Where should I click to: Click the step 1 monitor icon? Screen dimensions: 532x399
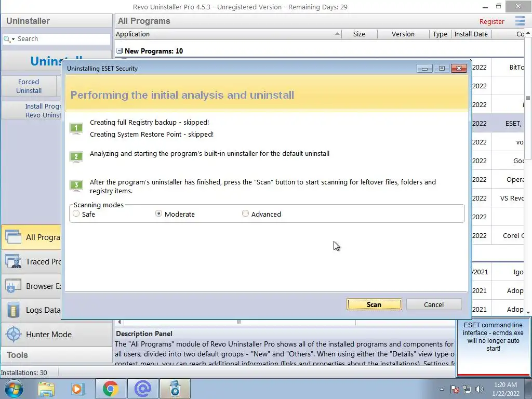coord(76,129)
